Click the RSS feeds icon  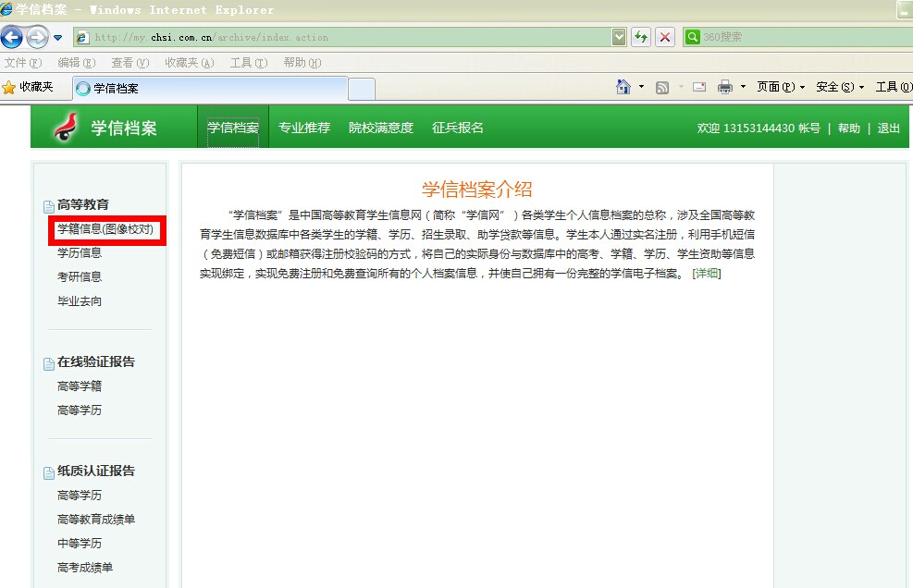coord(662,87)
